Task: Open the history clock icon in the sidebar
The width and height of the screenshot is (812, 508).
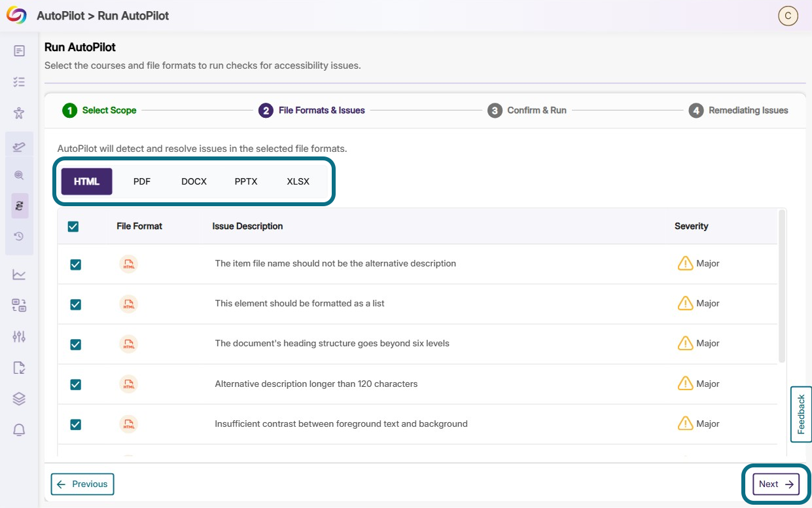Action: click(19, 236)
